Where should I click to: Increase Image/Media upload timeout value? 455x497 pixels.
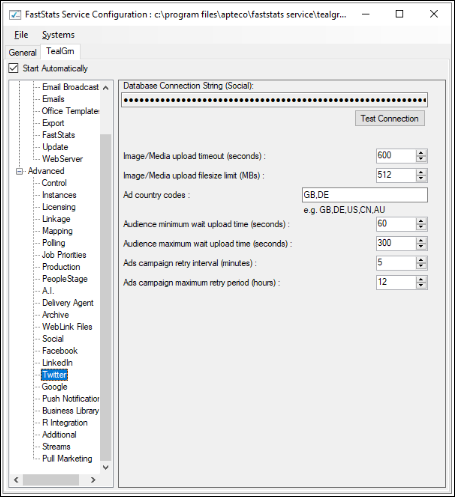(x=421, y=153)
